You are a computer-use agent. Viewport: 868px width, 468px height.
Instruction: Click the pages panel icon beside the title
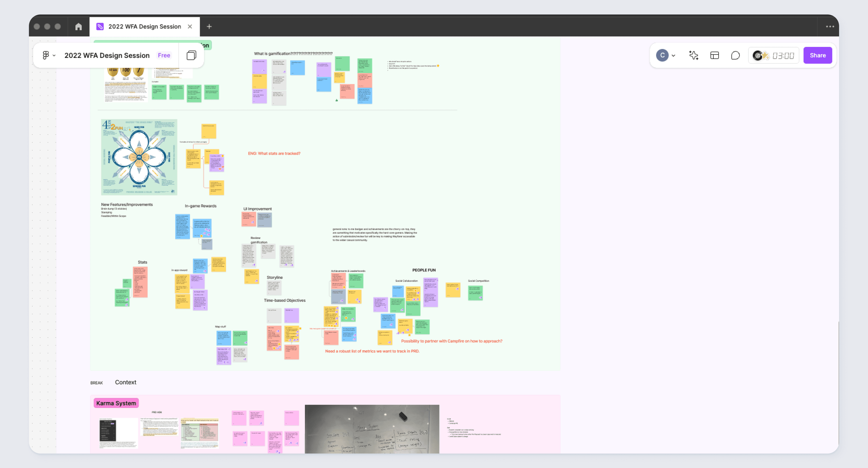pos(191,55)
